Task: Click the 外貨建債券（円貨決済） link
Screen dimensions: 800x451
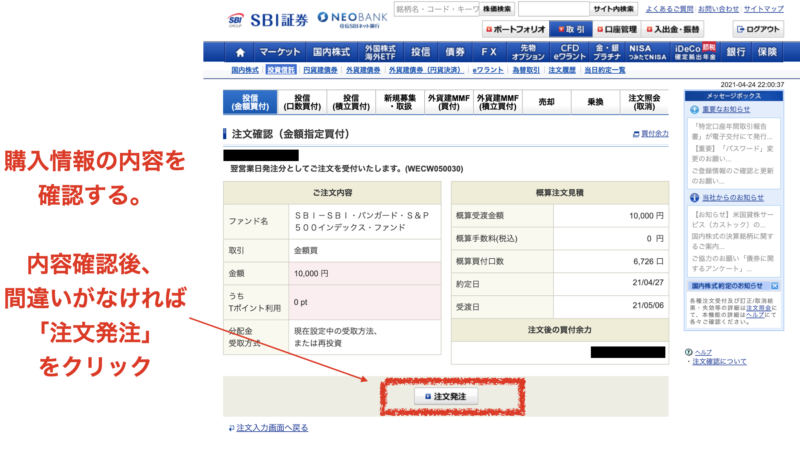Action: pos(426,70)
